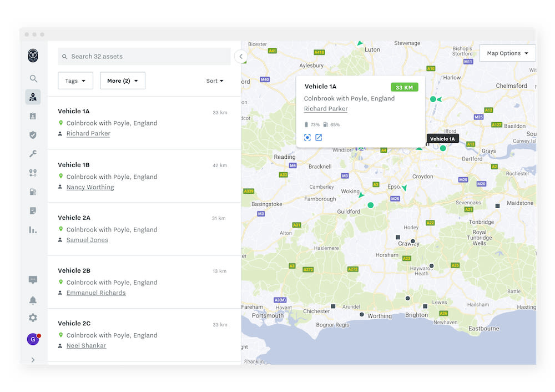The height and width of the screenshot is (392, 555).
Task: Open the fuel icon in the sidebar
Action: [x=33, y=191]
